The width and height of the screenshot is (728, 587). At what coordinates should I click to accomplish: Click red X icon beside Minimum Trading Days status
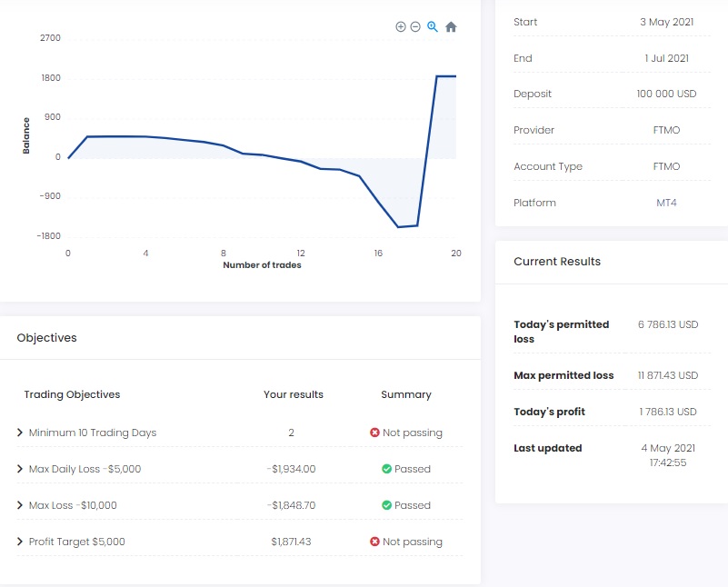tap(374, 433)
